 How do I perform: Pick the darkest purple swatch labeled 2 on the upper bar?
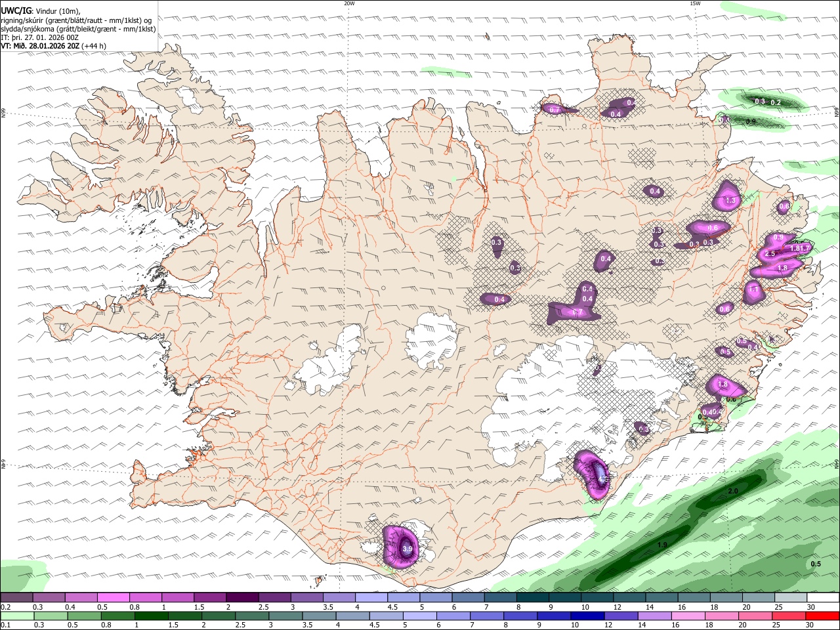pyautogui.click(x=242, y=598)
